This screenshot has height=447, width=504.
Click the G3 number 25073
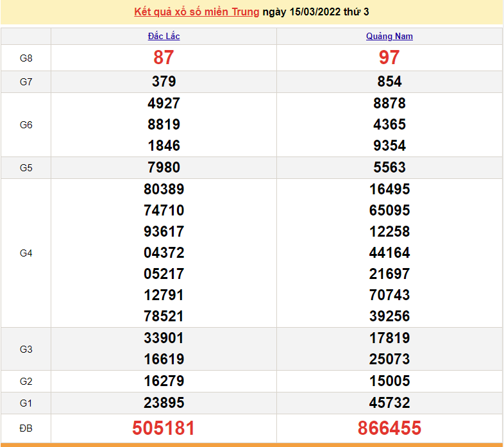pos(389,359)
